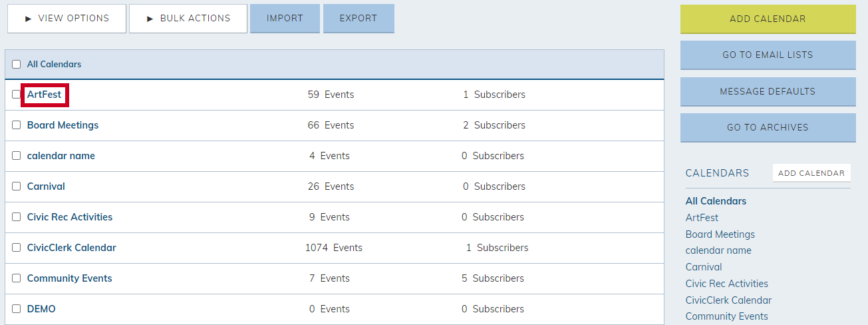Click the yellow Add Calendar button
The image size is (868, 325).
pos(768,19)
